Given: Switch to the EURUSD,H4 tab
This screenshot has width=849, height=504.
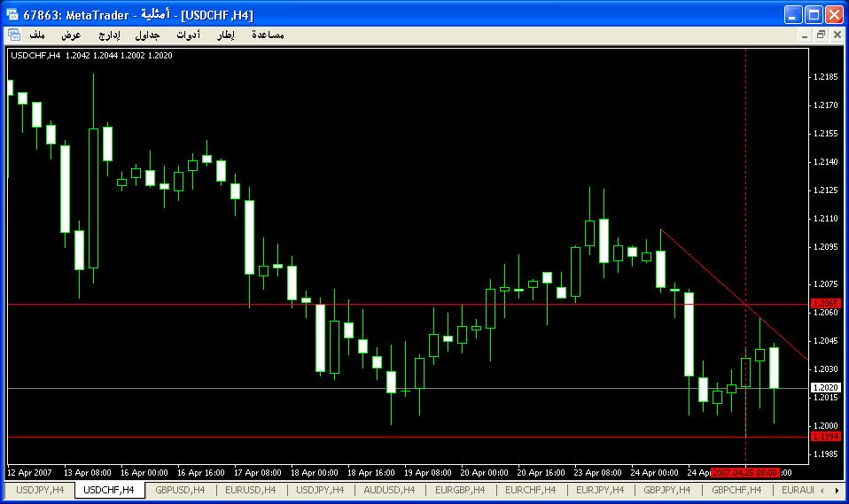Looking at the screenshot, I should pos(251,490).
